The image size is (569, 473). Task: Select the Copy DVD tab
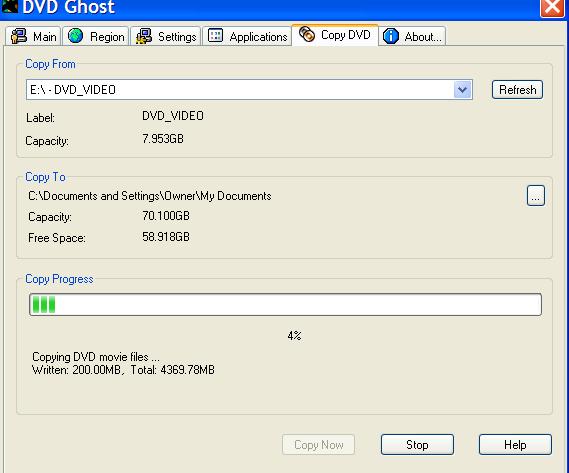tap(335, 35)
